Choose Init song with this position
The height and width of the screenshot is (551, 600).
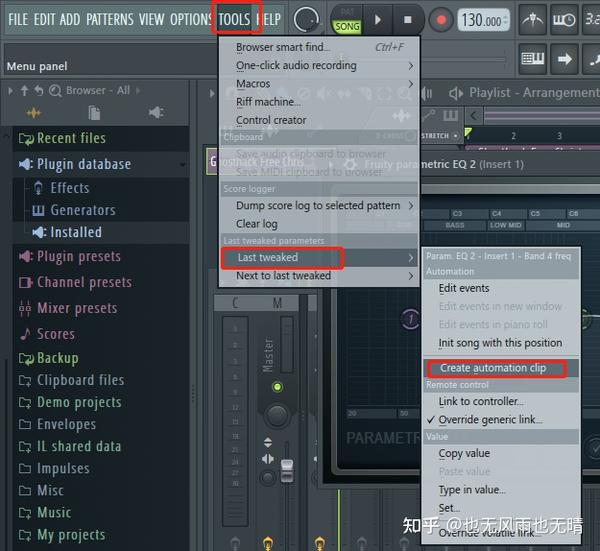[x=501, y=343]
